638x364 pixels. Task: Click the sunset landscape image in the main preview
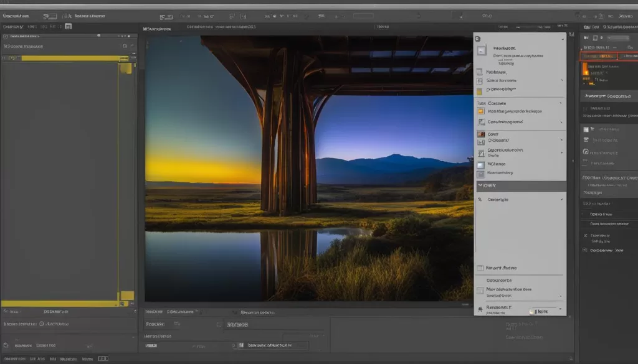click(308, 168)
